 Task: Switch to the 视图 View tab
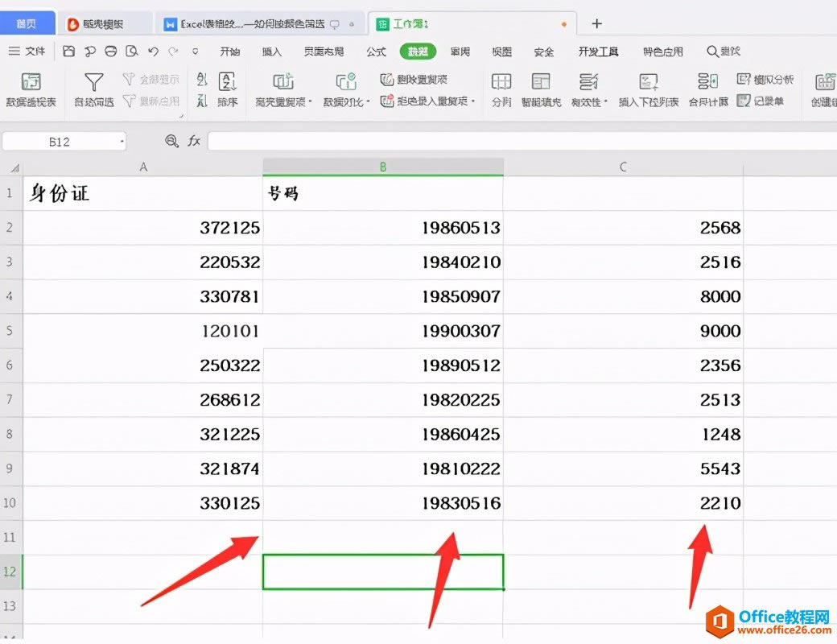click(501, 52)
